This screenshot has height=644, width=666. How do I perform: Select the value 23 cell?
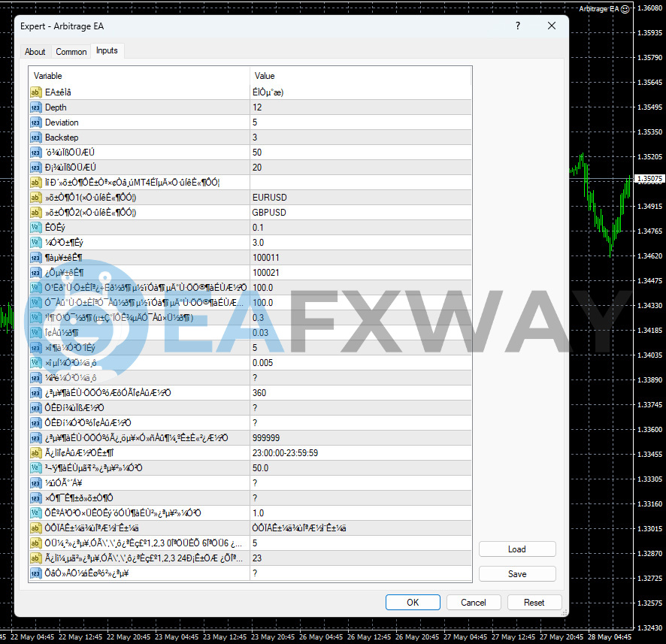pyautogui.click(x=361, y=558)
